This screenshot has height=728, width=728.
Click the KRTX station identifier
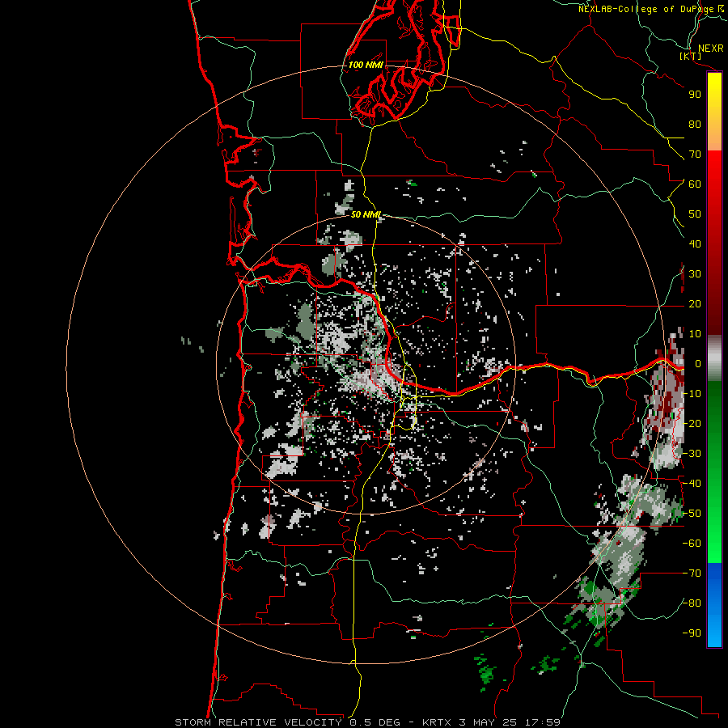pos(438,722)
